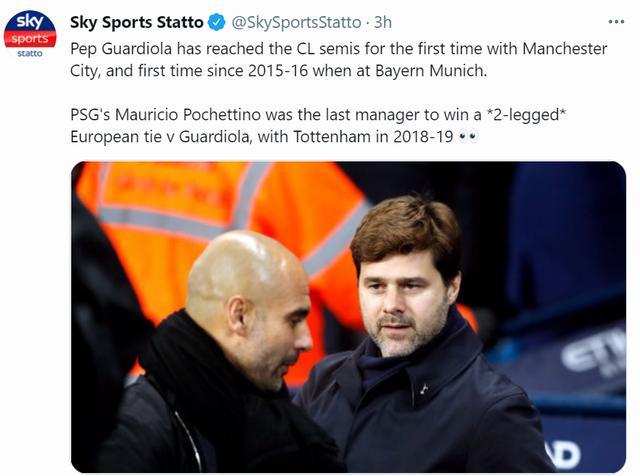
Task: Click the "statto" label under the avatar logo
Action: click(x=30, y=53)
